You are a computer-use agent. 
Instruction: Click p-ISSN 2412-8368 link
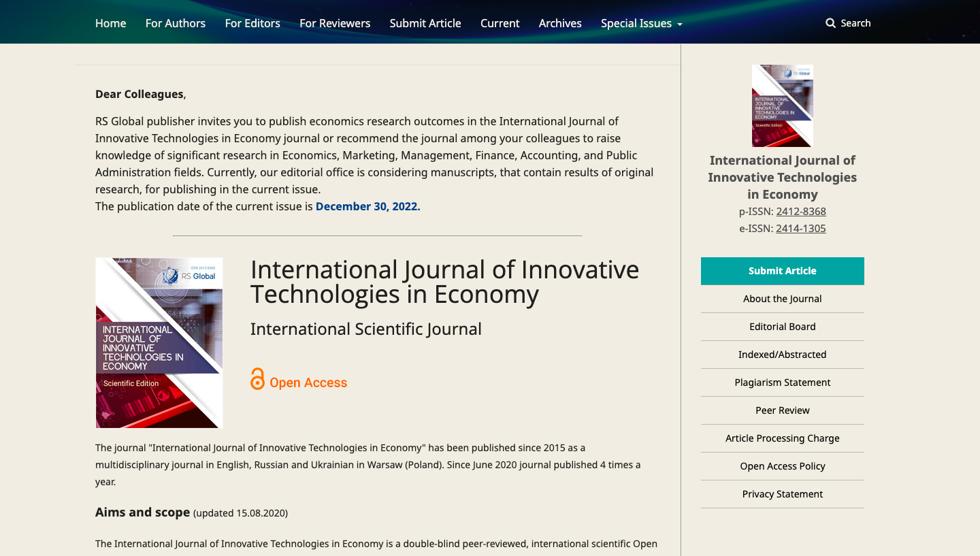801,212
